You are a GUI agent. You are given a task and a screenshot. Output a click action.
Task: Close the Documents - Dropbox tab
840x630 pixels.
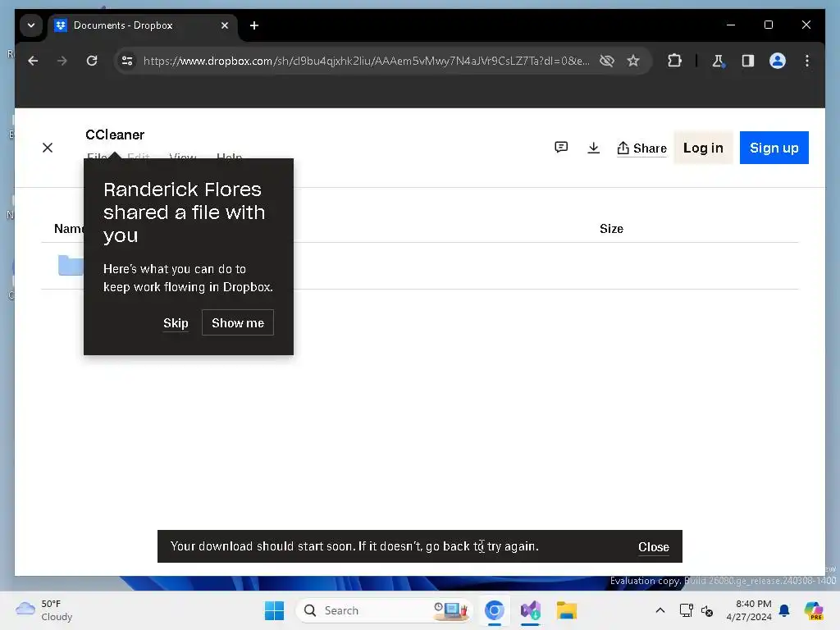225,25
